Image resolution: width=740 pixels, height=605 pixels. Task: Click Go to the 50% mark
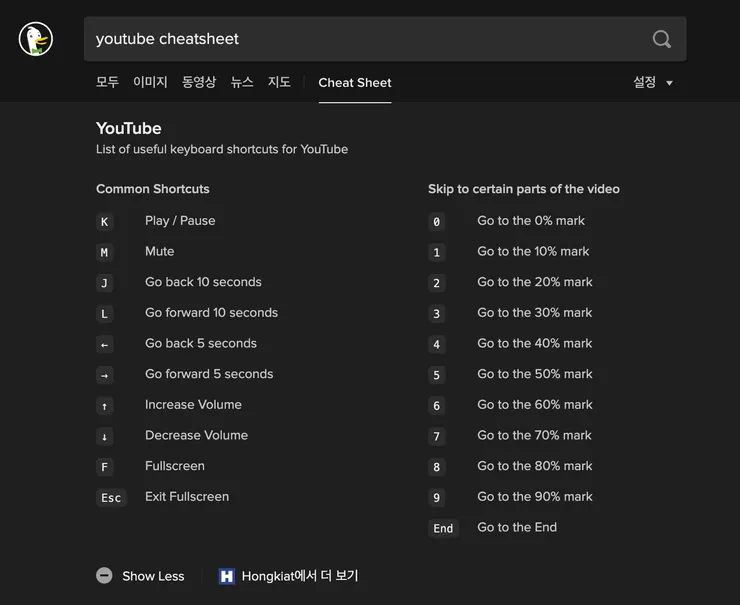pyautogui.click(x=535, y=374)
